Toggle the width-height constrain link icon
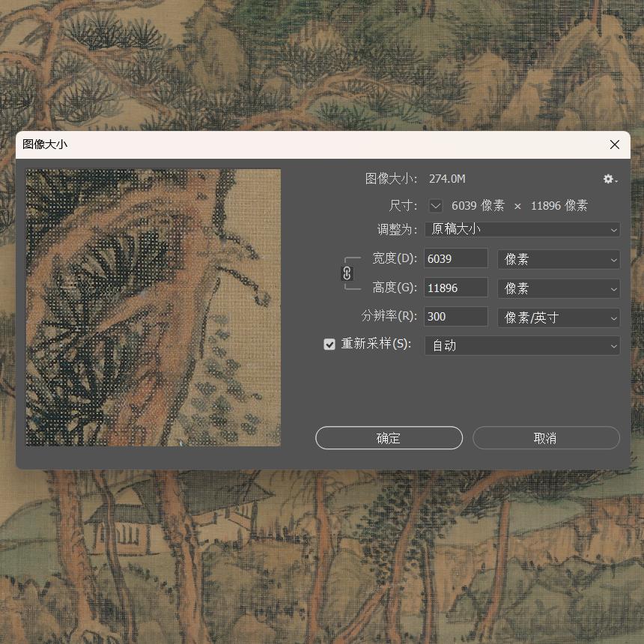Screen dimensions: 644x644 coord(347,273)
